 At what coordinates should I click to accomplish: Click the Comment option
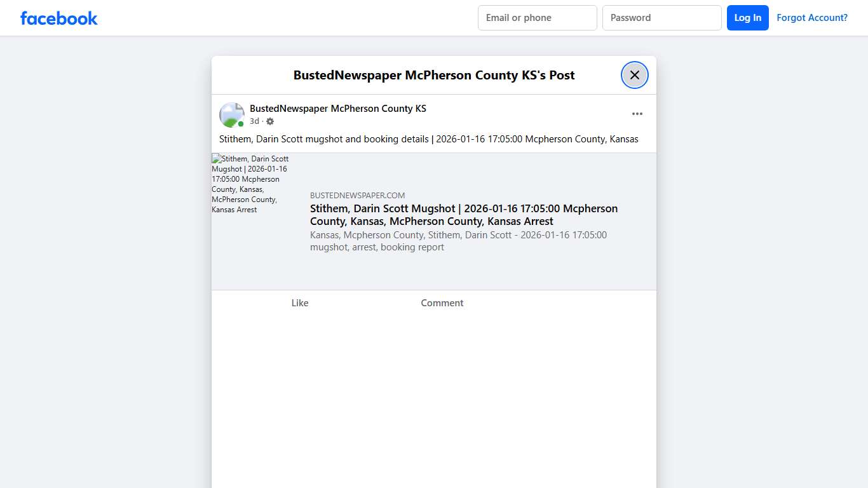[442, 303]
